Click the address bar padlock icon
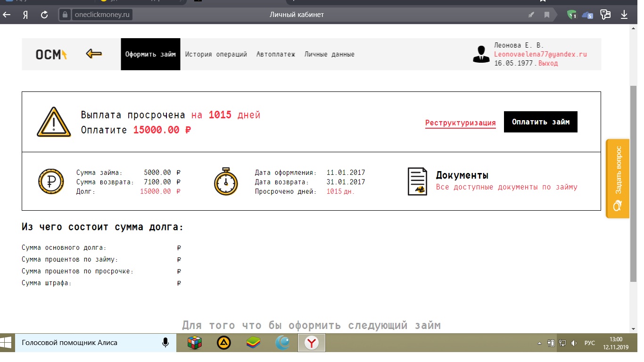Viewport: 644px width, 362px height. click(x=65, y=15)
